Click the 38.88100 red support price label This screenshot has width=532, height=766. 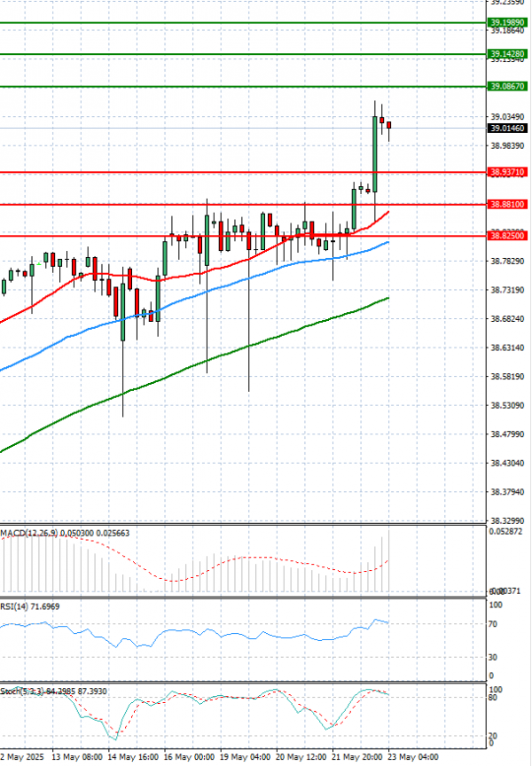[x=507, y=204]
